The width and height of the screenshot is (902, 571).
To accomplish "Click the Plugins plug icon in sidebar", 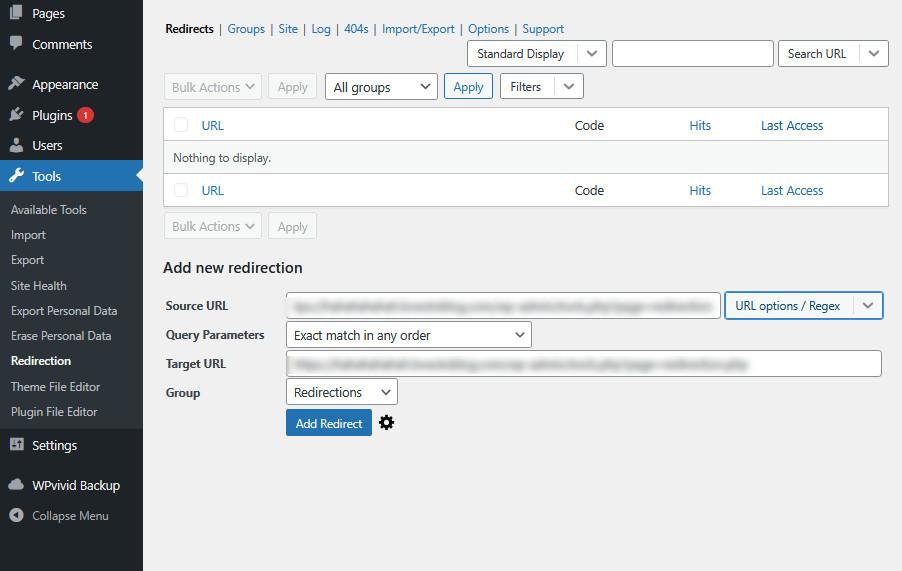I will 16,115.
